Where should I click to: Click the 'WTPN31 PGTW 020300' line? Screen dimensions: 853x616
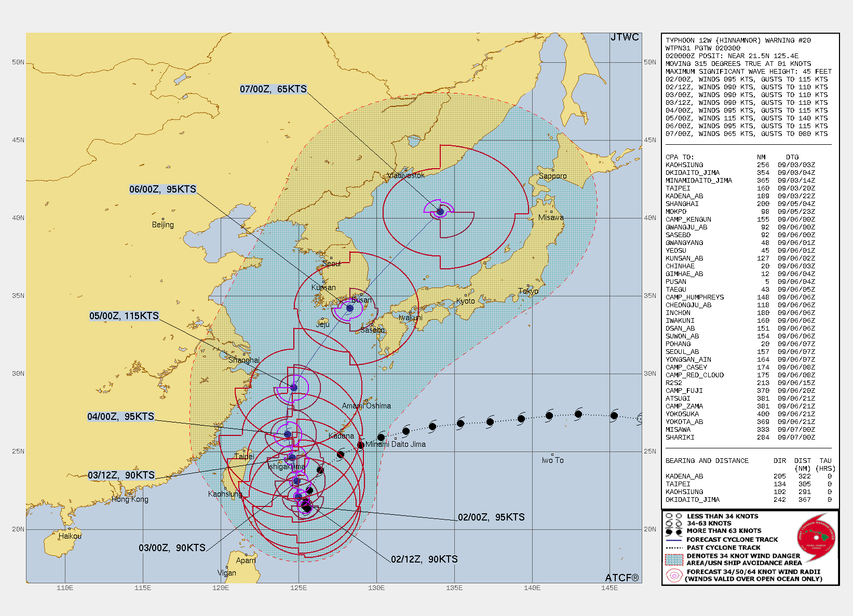click(x=703, y=48)
